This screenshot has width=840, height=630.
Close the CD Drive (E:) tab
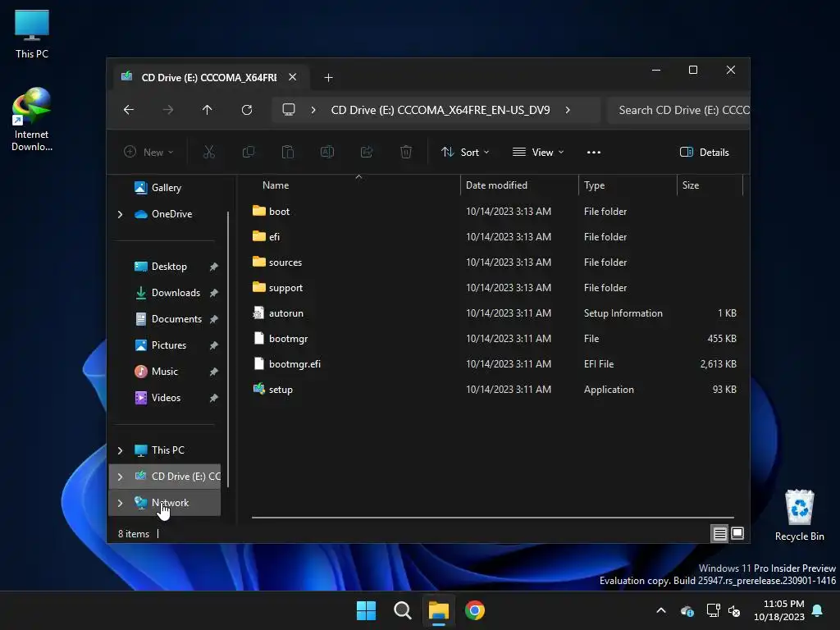(x=293, y=77)
